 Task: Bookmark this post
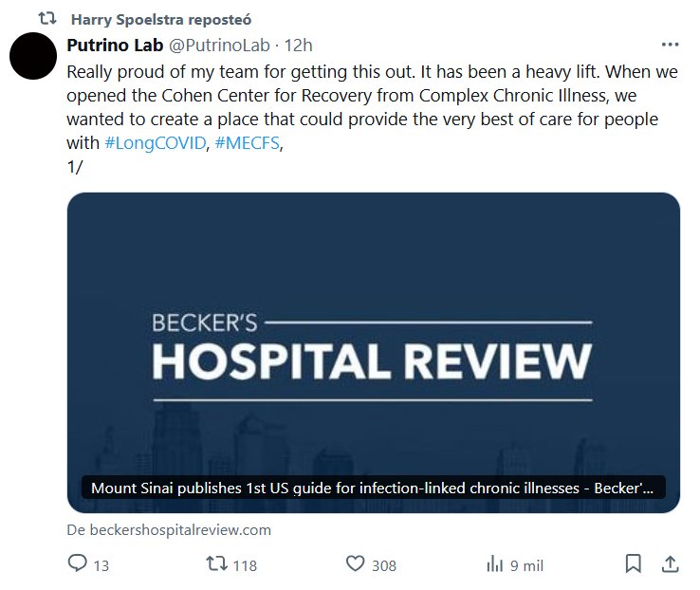(633, 563)
